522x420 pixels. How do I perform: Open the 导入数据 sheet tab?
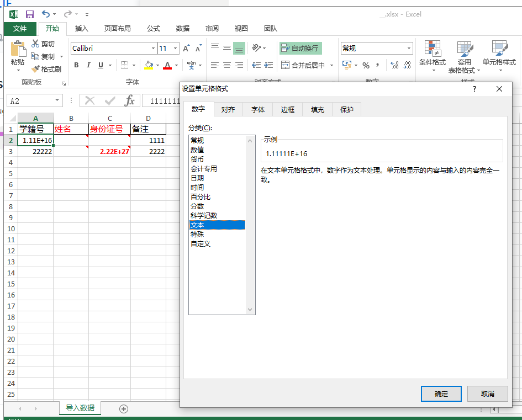[x=80, y=408]
